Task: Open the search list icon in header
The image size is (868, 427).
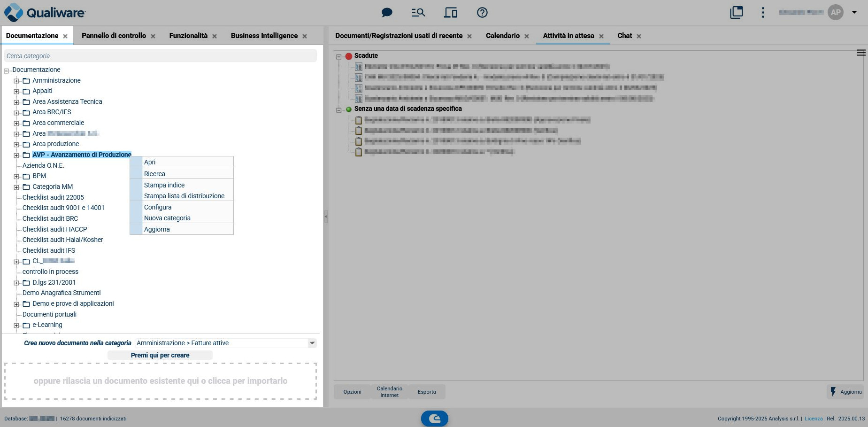Action: coord(418,13)
